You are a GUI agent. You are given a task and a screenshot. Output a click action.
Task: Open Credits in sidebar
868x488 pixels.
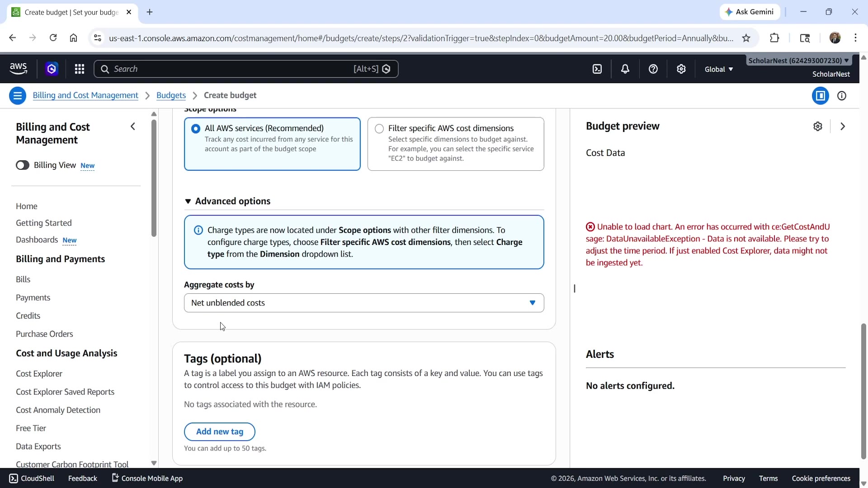(28, 315)
